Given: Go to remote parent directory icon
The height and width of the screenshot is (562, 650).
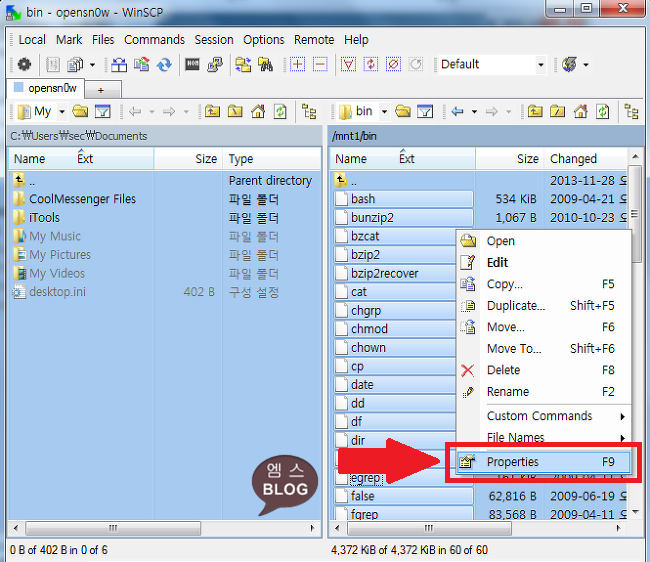Looking at the screenshot, I should click(x=535, y=111).
